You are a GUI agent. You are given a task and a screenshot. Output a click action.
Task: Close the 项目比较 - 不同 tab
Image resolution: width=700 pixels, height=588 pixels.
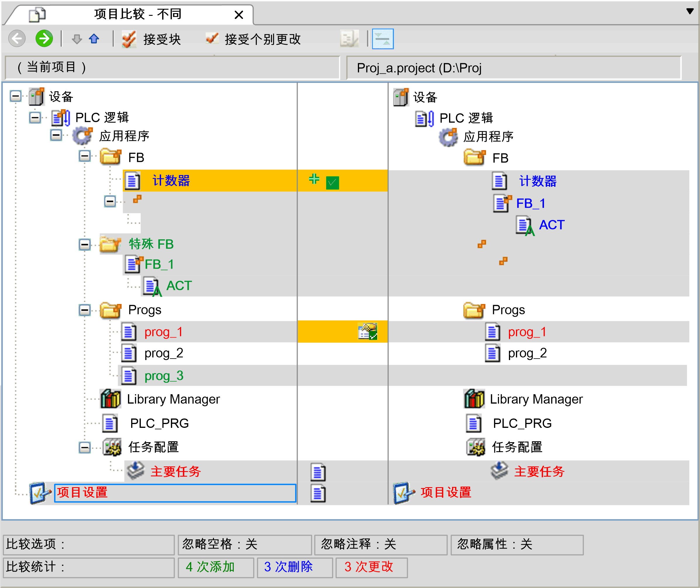pos(239,15)
